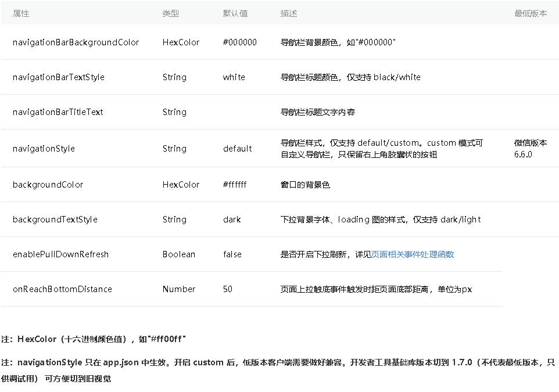
Task: Click the HexColor note with "#ff00ff"
Action: (94, 339)
